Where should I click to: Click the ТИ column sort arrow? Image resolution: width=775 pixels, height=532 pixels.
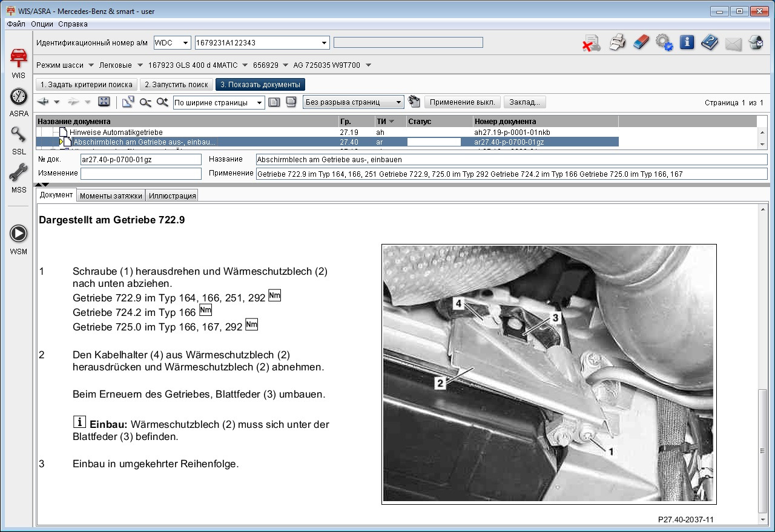click(391, 122)
